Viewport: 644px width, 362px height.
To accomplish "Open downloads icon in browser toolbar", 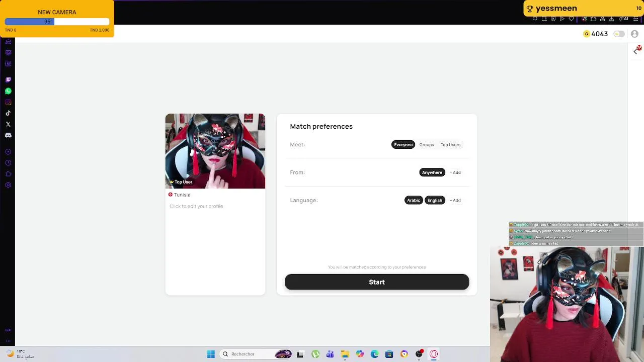I will (x=611, y=19).
